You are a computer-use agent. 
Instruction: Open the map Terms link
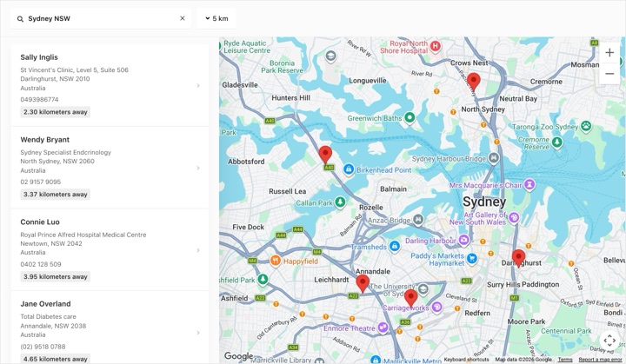[565, 360]
